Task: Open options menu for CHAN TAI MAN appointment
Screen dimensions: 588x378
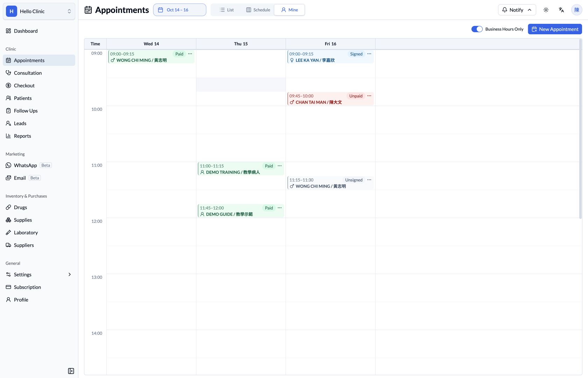Action: (x=369, y=96)
